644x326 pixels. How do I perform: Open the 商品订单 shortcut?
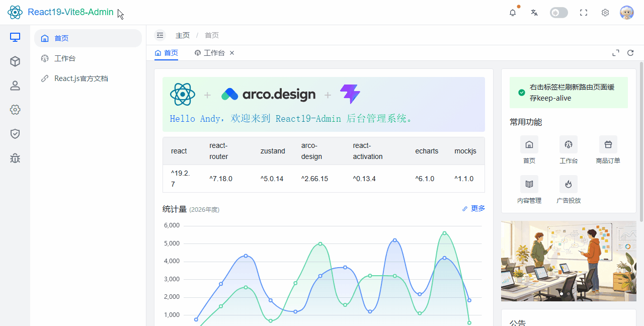pos(608,150)
